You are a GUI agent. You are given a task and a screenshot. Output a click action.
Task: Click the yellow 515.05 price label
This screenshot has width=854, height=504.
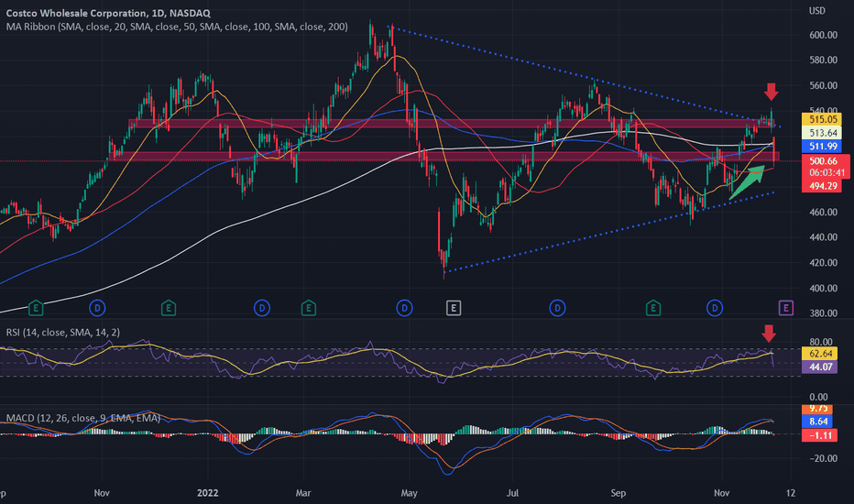click(822, 119)
